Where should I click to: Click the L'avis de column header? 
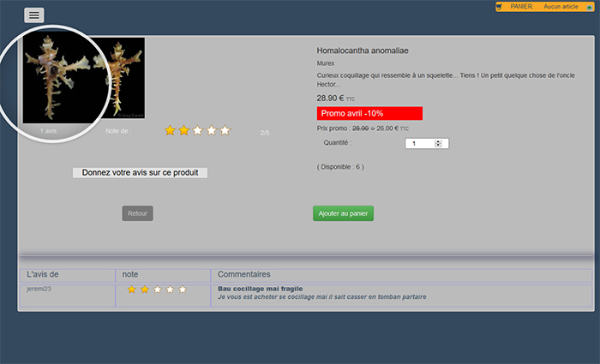click(x=43, y=275)
